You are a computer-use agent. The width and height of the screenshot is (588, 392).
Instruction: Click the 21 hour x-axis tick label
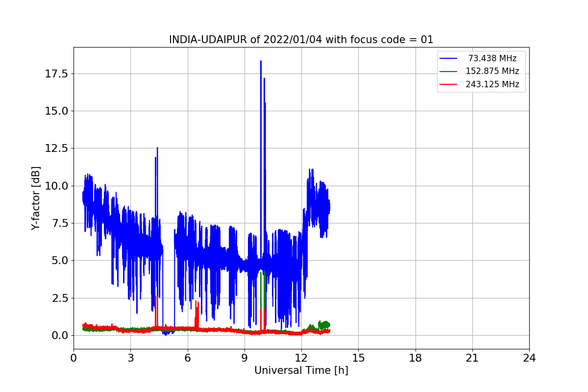point(472,358)
